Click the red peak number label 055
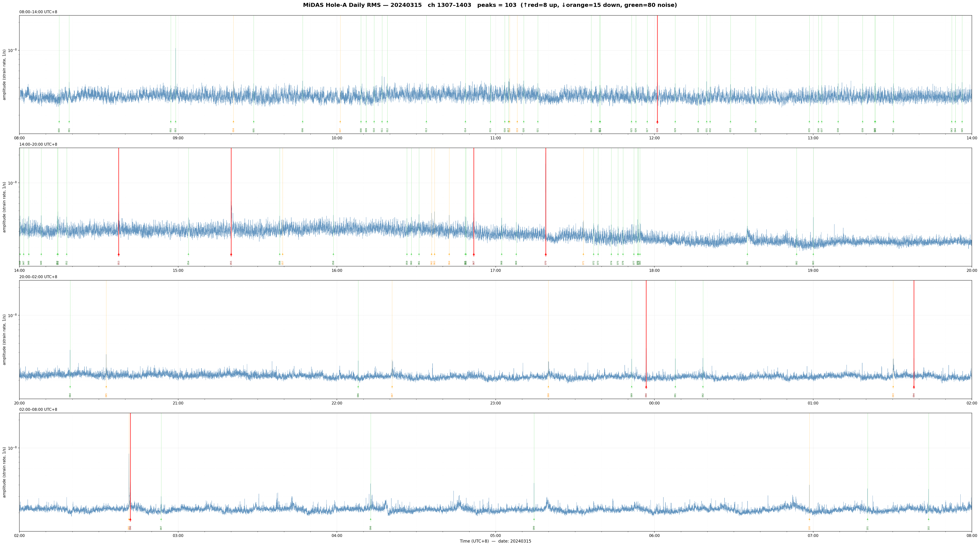The width and height of the screenshot is (980, 546). [231, 263]
